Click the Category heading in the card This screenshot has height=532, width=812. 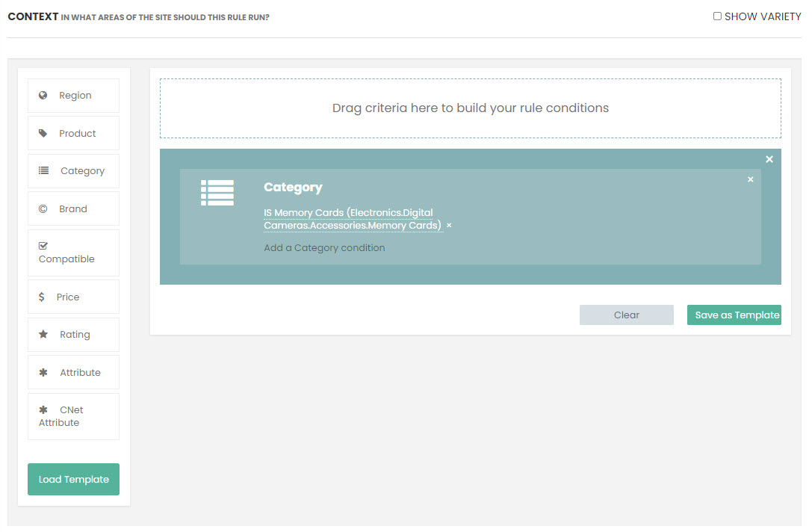[293, 187]
